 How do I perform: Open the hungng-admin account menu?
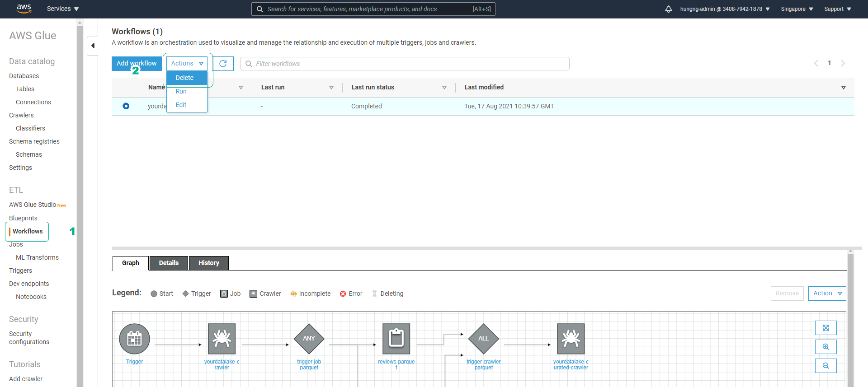(725, 9)
